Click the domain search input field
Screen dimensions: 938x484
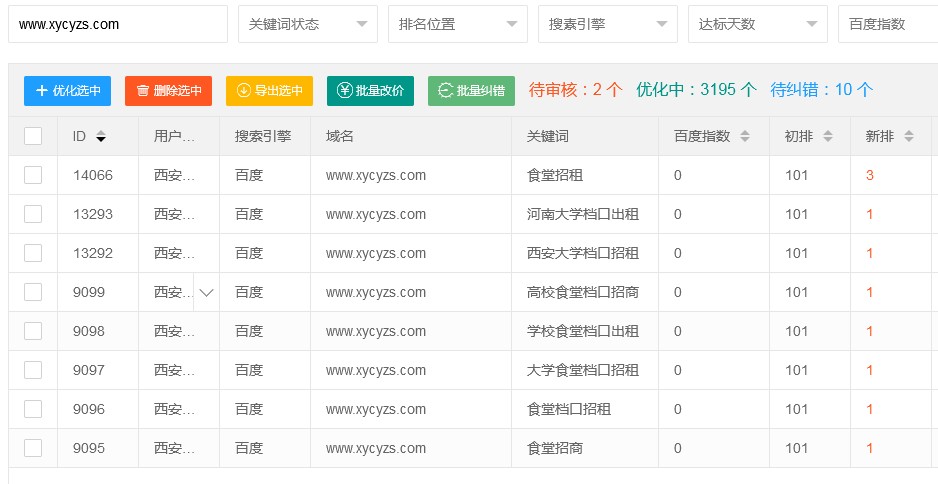point(117,24)
